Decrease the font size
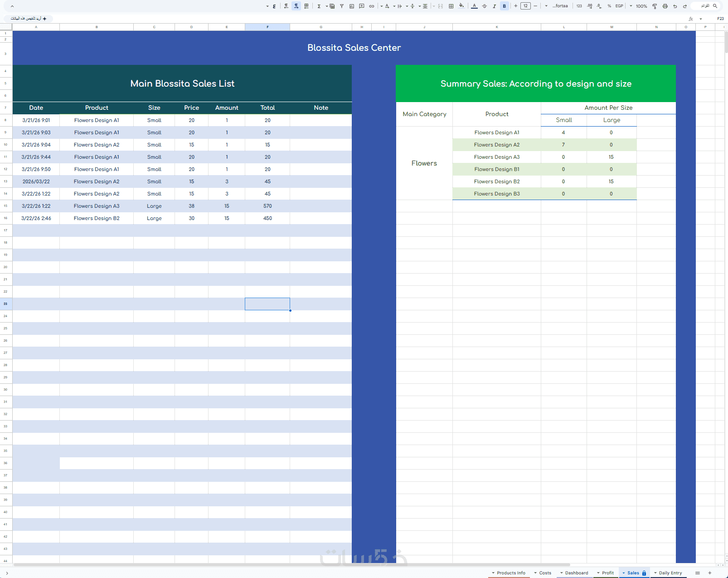 535,6
